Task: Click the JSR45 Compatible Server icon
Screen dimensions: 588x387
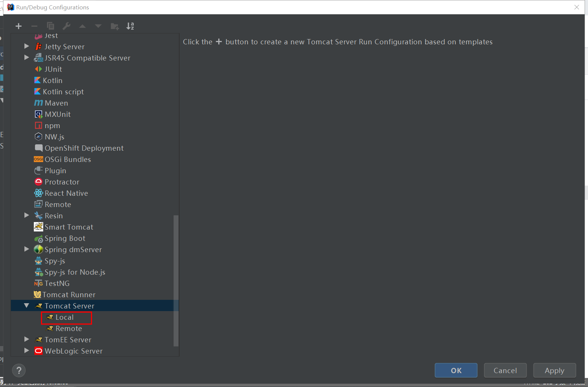Action: pyautogui.click(x=38, y=58)
